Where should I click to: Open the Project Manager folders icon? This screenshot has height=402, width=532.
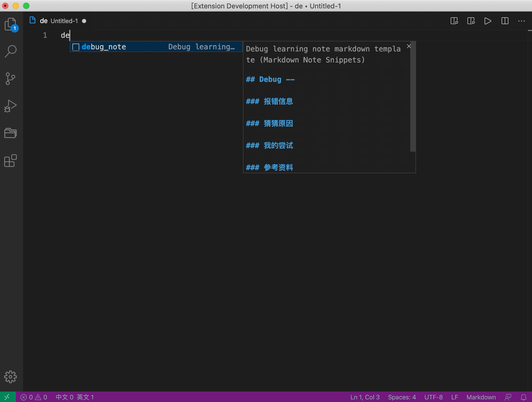pos(11,133)
